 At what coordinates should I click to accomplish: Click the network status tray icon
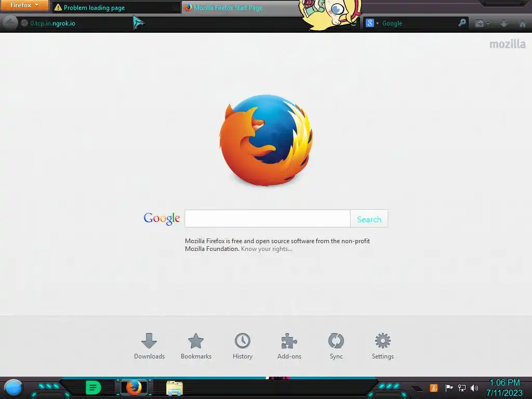pyautogui.click(x=462, y=388)
